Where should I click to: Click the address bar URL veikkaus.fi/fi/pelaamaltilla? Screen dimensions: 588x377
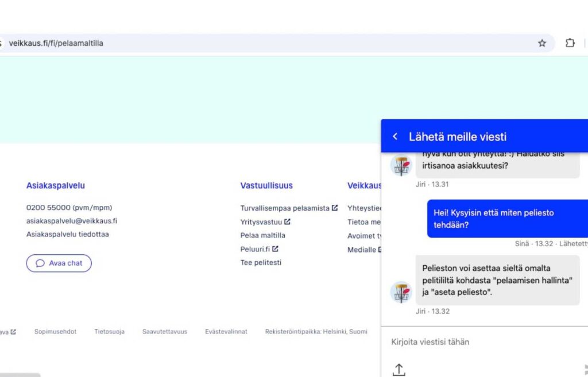click(x=56, y=43)
